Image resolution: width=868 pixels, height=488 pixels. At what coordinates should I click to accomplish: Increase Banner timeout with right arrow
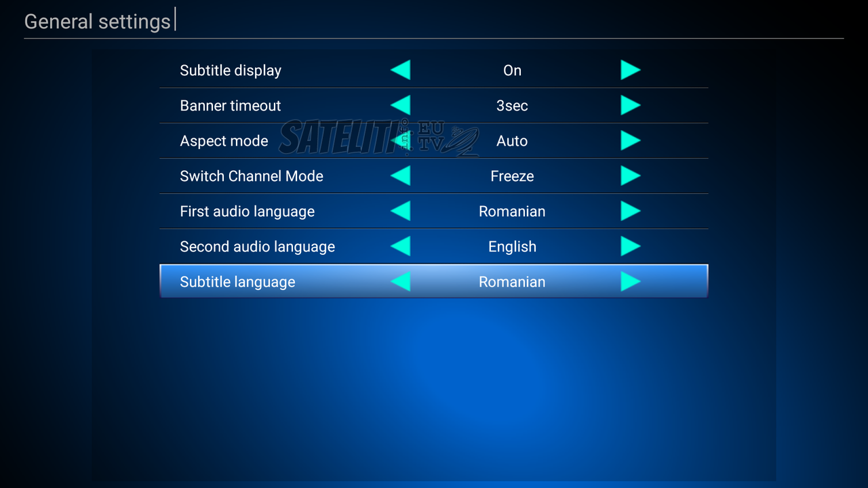[631, 105]
